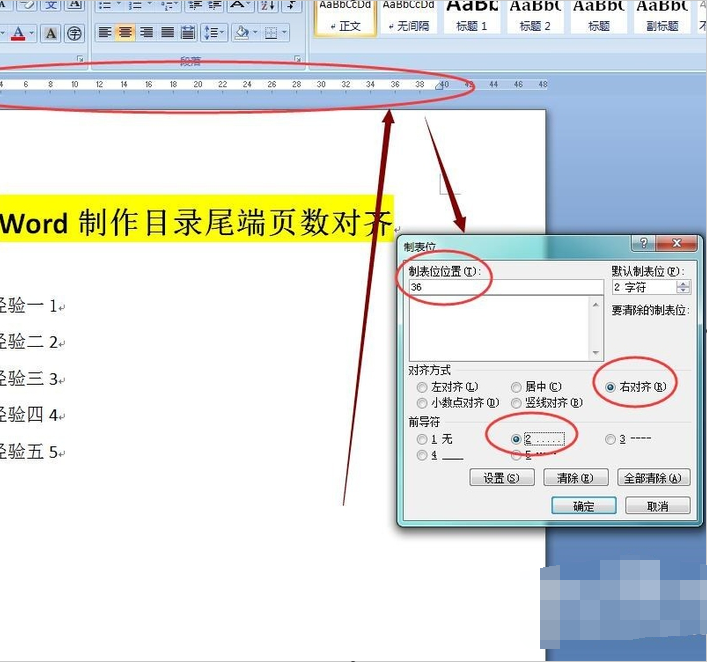The height and width of the screenshot is (662, 707).
Task: Apply the 标题 1 style
Action: (472, 17)
